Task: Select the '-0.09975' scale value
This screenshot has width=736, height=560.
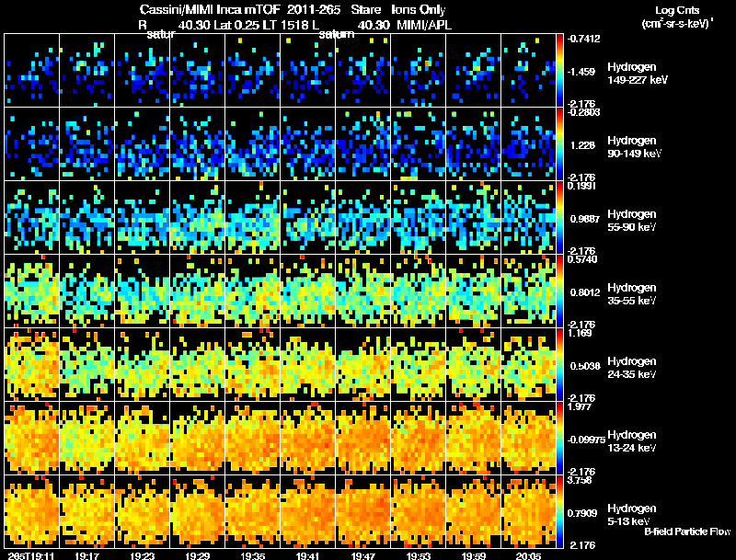Action: [586, 440]
